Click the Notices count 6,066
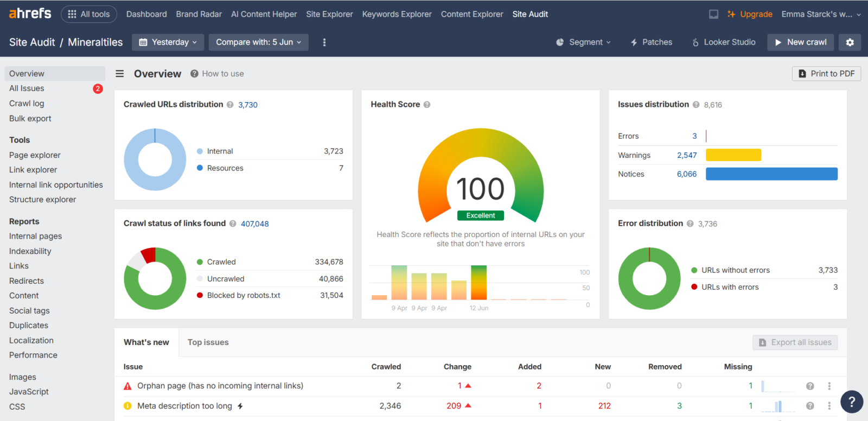The image size is (868, 421). tap(687, 174)
